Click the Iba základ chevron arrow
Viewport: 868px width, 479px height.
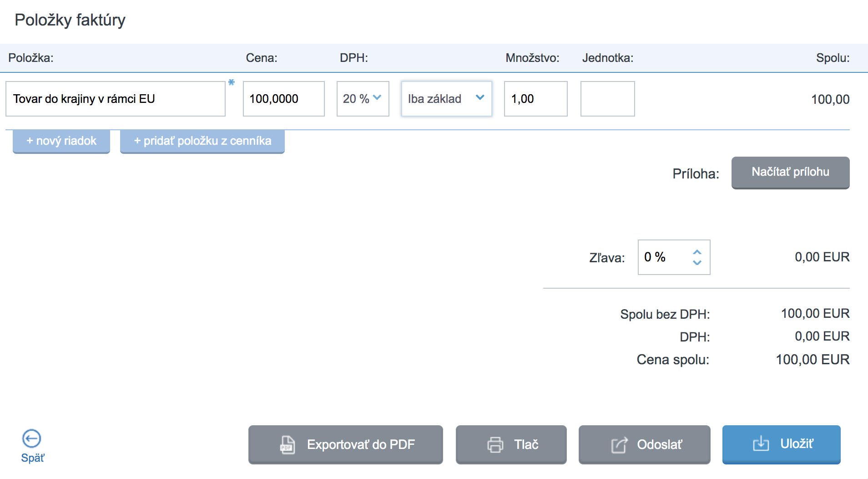480,97
